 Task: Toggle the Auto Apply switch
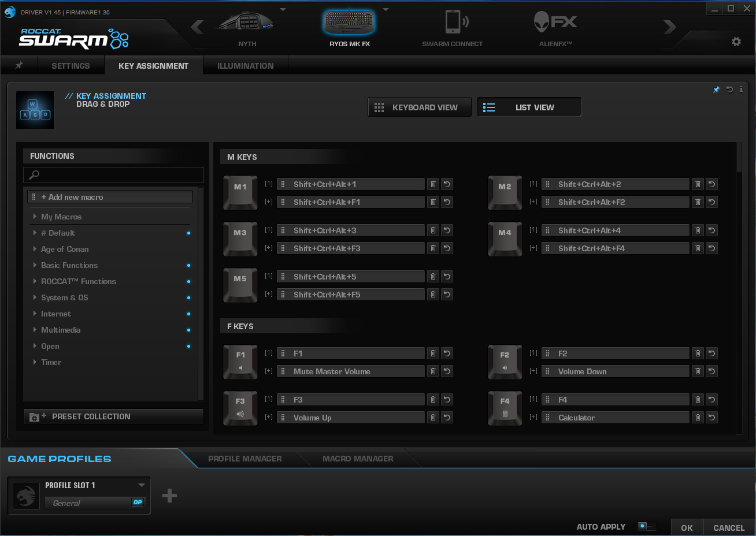click(647, 526)
